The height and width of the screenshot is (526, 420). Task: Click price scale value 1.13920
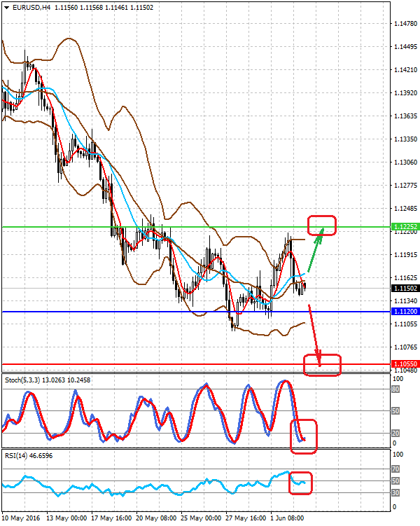coord(405,93)
